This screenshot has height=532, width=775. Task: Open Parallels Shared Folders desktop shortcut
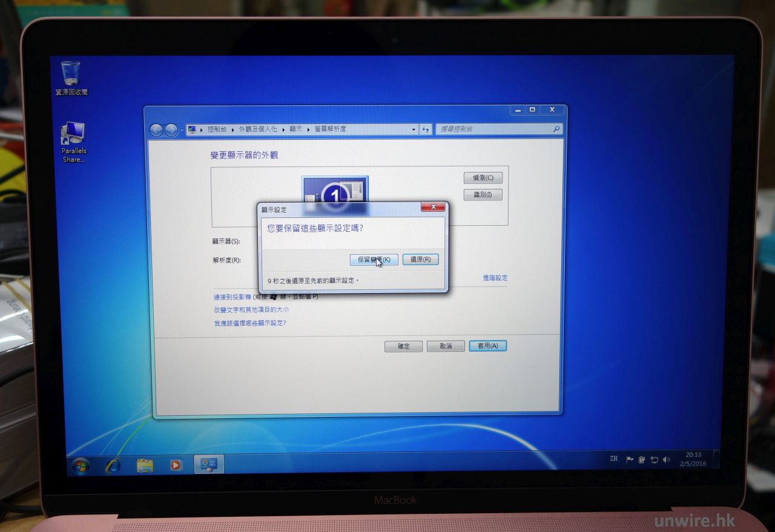pyautogui.click(x=73, y=134)
